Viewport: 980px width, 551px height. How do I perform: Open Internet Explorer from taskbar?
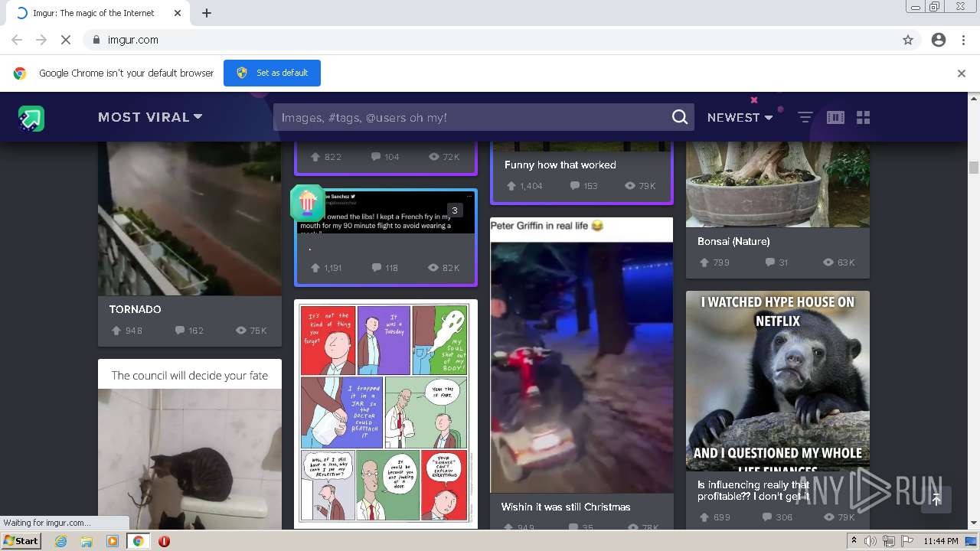tap(61, 541)
